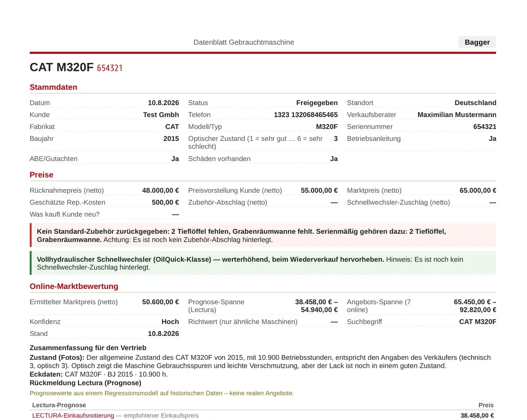Click the Schäden vorhanden value Ja
The image size is (527, 420).
[334, 159]
